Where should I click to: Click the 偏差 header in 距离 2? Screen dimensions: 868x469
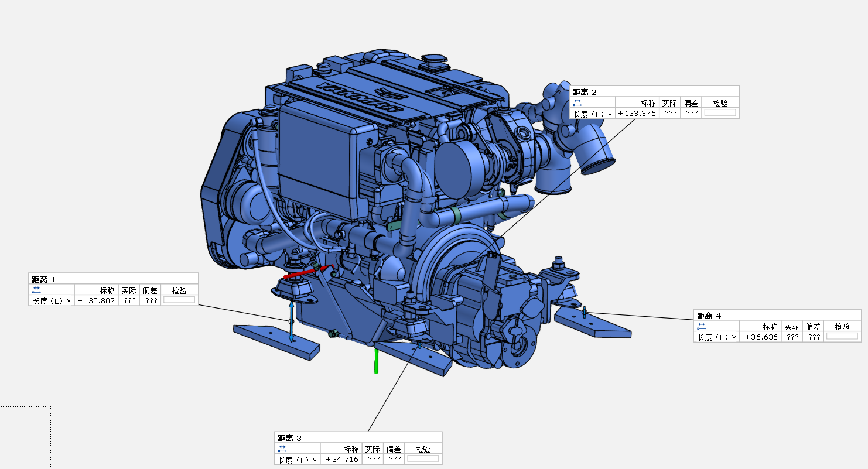tap(691, 103)
